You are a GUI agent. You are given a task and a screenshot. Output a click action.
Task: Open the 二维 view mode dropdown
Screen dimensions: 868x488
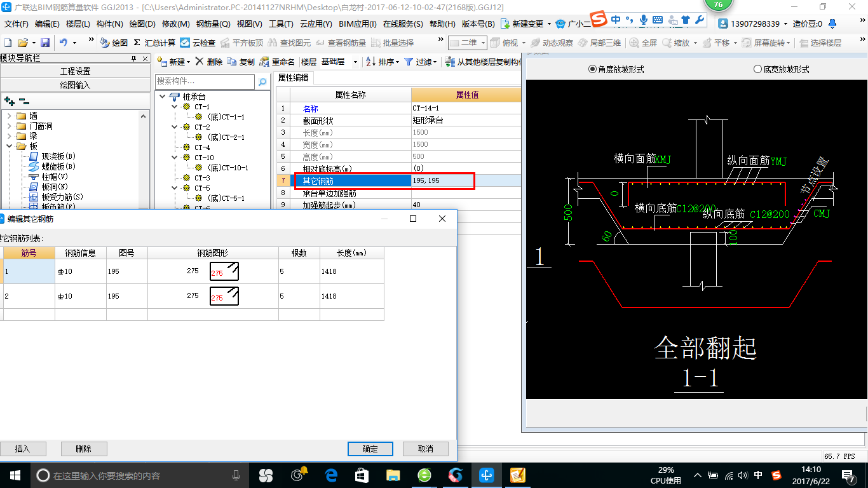click(x=483, y=43)
